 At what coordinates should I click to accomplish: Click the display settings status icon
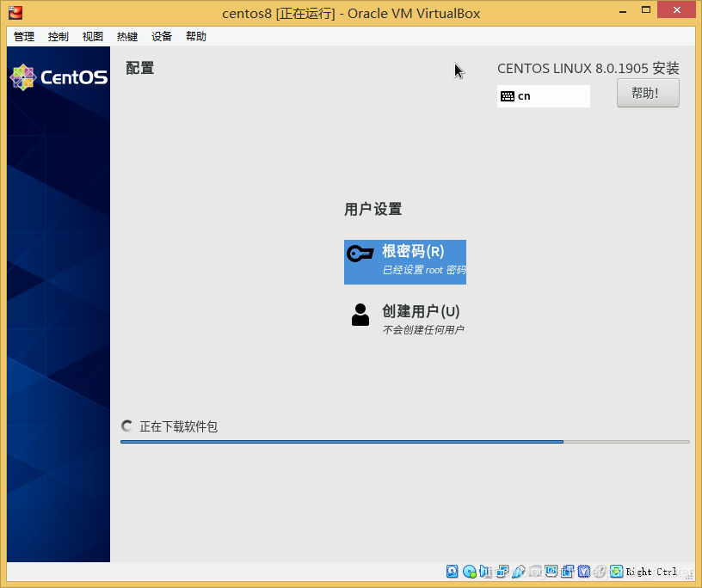[551, 571]
